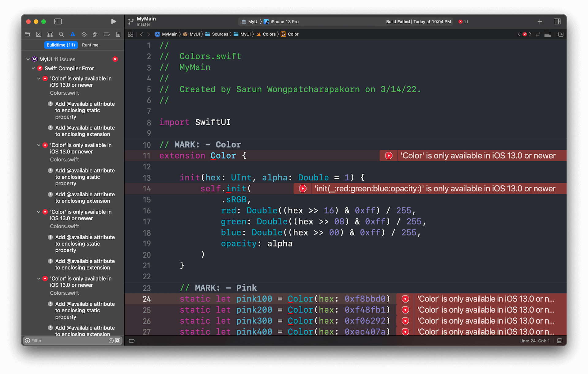
Task: Toggle the right inspector panel
Action: (557, 21)
